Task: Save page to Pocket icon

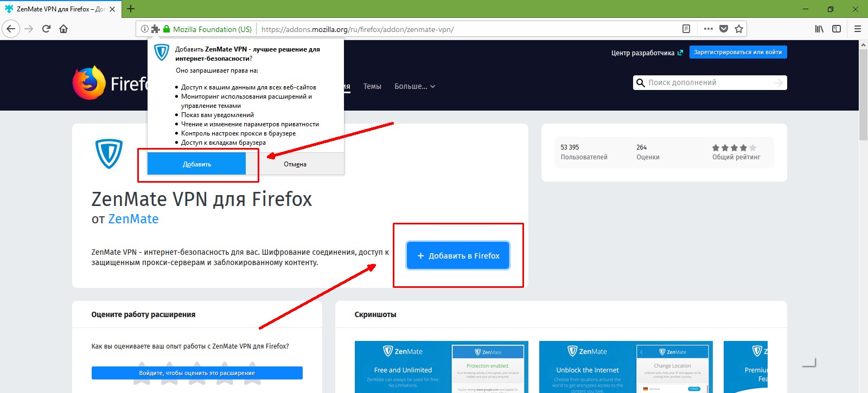Action: (724, 29)
